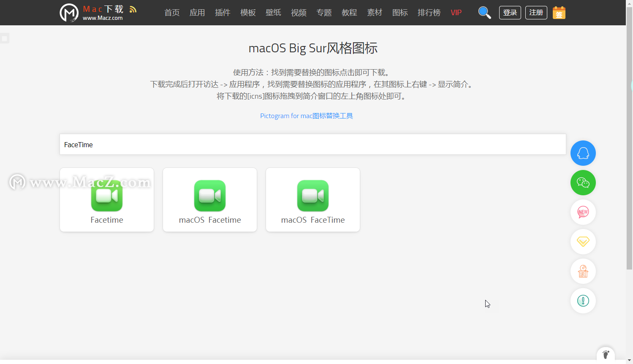Screen dimensions: 633x364
Task: Open the RSS feed icon
Action: pyautogui.click(x=133, y=9)
